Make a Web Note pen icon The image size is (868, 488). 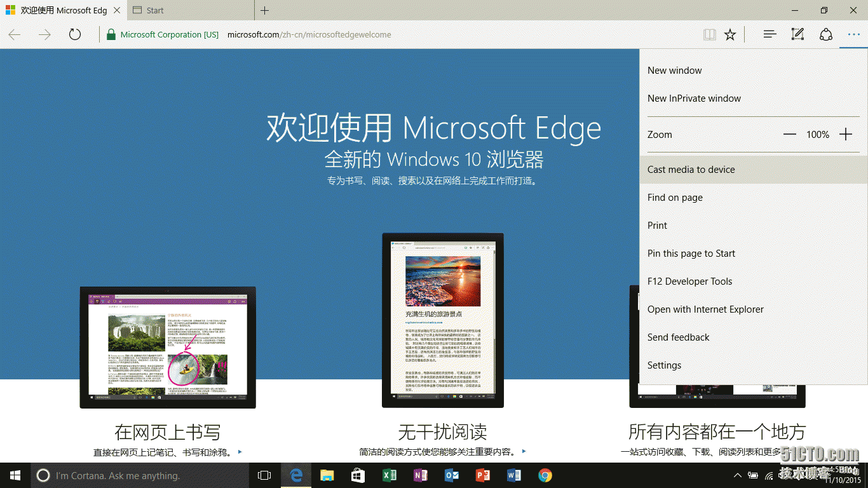pos(797,34)
